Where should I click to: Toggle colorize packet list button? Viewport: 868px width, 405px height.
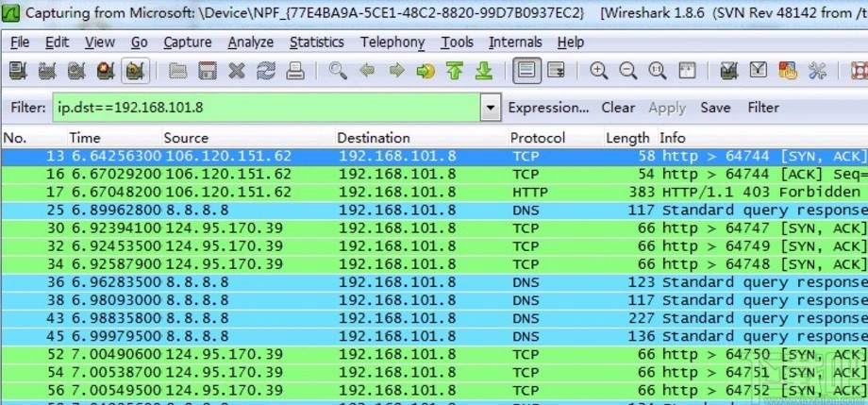[526, 71]
